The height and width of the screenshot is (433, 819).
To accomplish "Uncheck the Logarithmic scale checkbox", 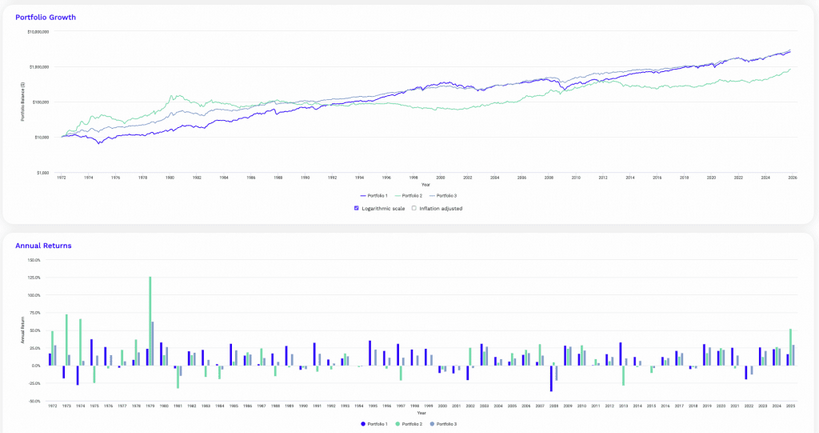I will 357,208.
